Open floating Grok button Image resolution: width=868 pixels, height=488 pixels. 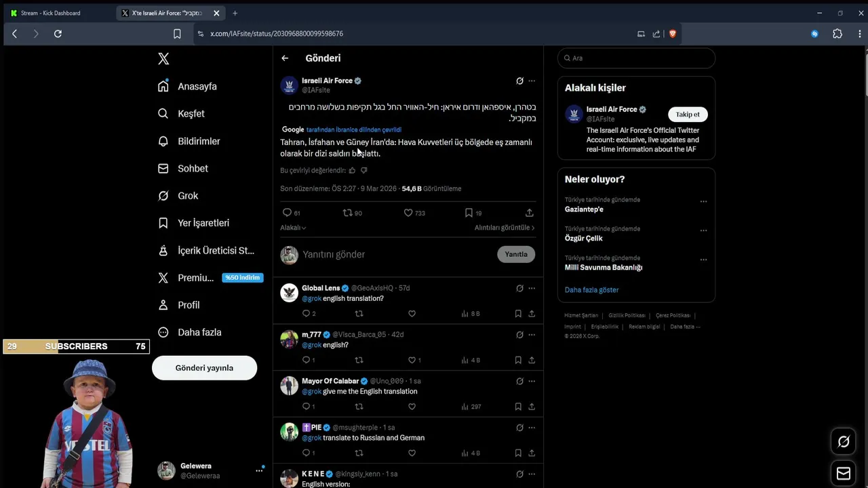pos(844,442)
